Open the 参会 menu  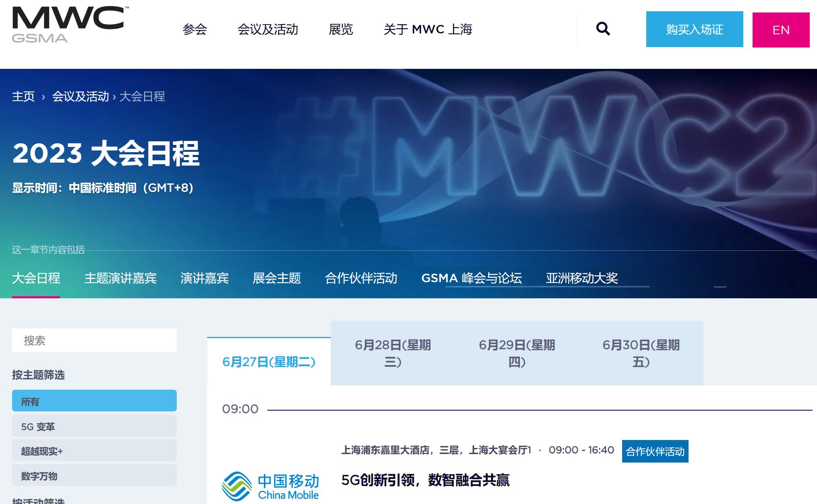tap(194, 29)
